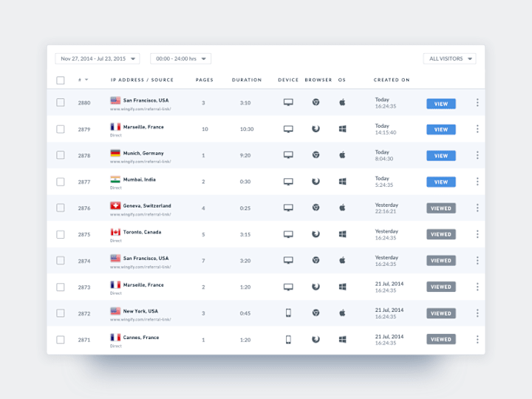Click Chrome browser icon in row 2872
The image size is (532, 399).
click(x=316, y=313)
